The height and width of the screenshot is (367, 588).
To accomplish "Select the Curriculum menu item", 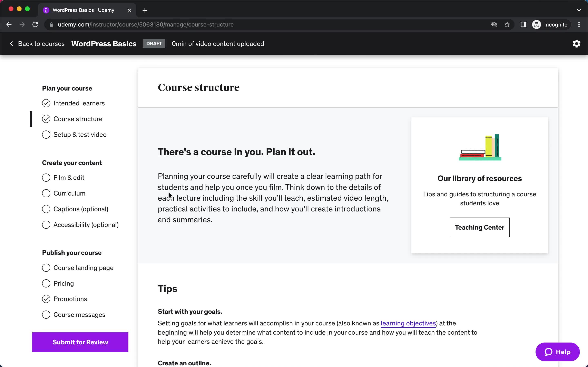I will [69, 193].
